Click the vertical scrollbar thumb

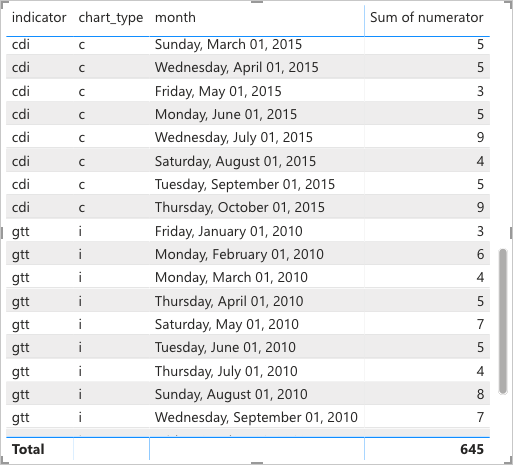tap(503, 322)
